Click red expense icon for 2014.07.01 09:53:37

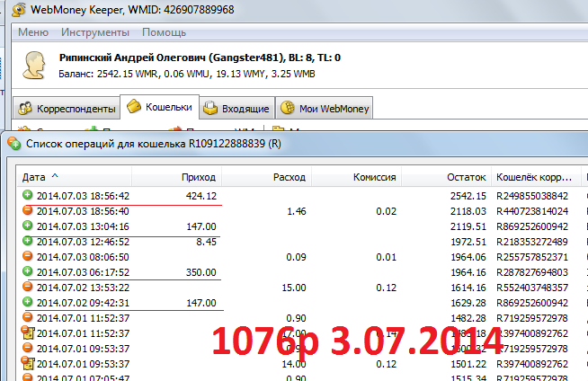[x=27, y=348]
